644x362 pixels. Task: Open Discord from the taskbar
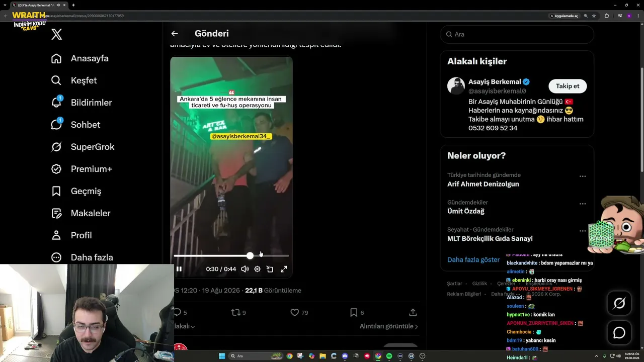coord(345,356)
